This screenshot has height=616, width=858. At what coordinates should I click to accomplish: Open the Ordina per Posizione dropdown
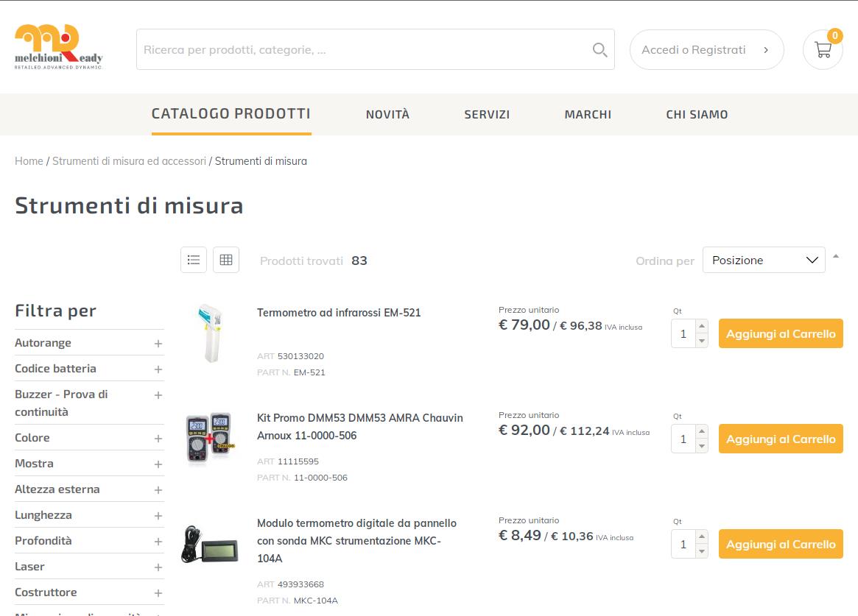[764, 260]
